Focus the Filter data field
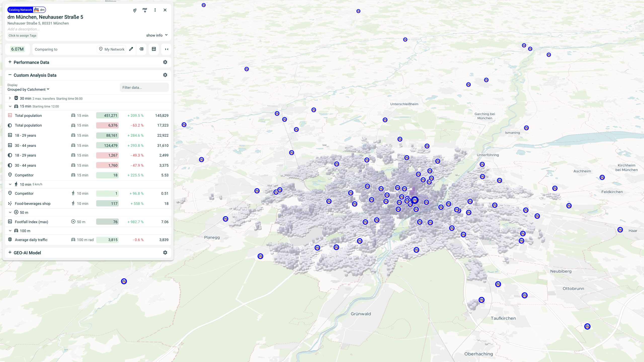This screenshot has width=644, height=362. (144, 88)
